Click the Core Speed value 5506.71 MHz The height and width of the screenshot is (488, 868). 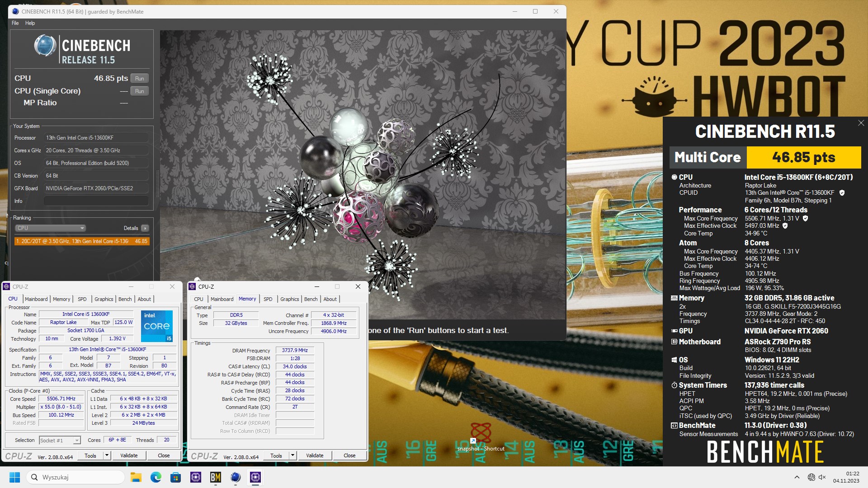pyautogui.click(x=61, y=399)
